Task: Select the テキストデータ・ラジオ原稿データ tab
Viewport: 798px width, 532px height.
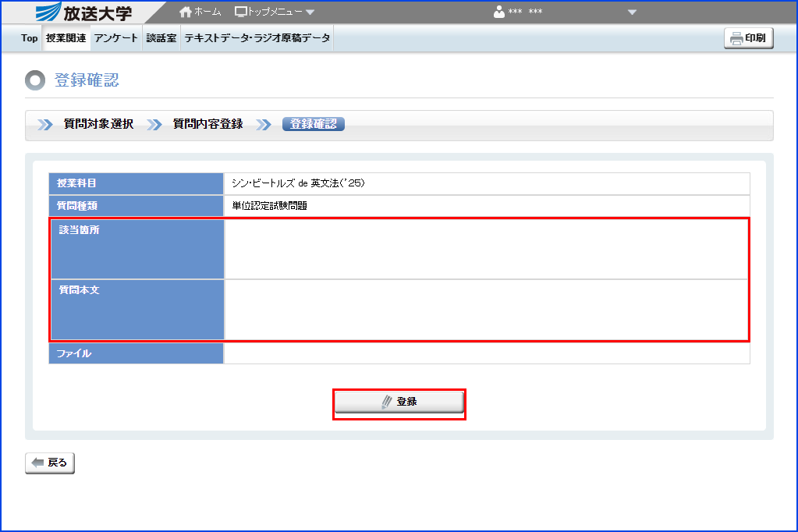Action: [x=256, y=37]
